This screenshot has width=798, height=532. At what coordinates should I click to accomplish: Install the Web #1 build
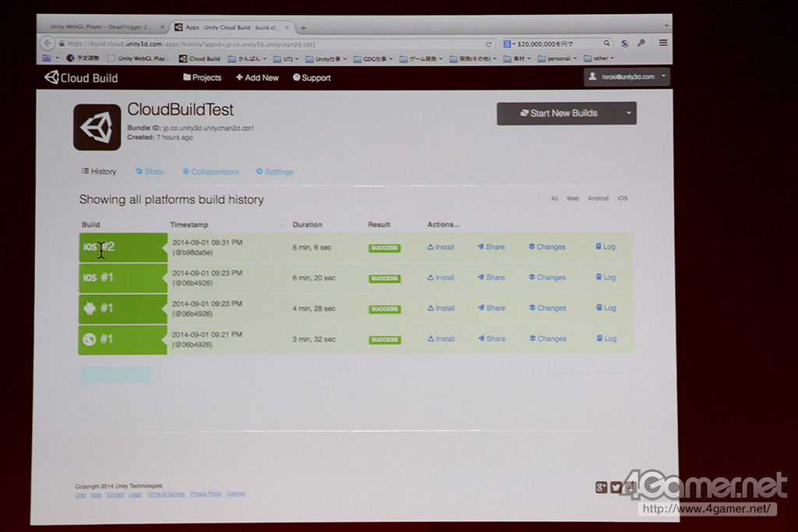pos(441,339)
